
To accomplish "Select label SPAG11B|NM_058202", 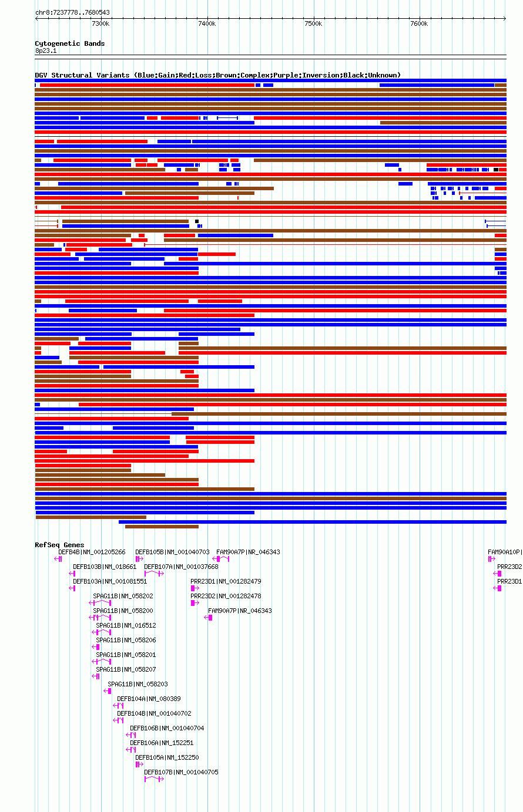I will [x=123, y=596].
